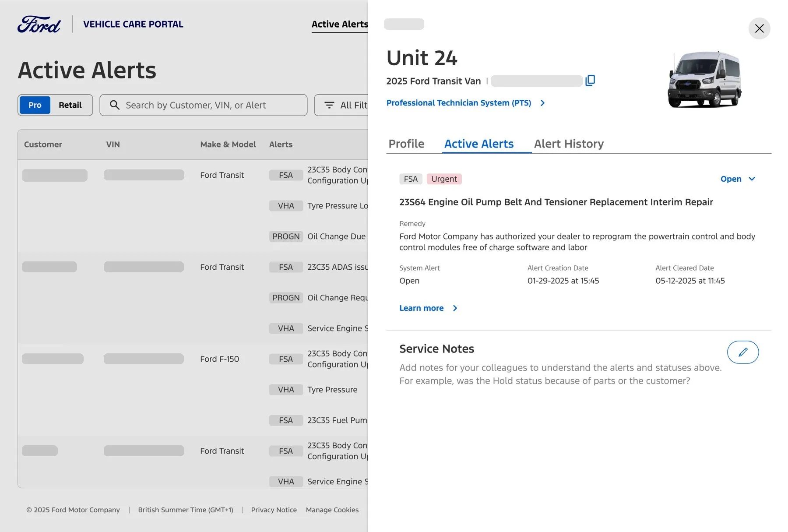Close the Unit 24 detail panel
788x532 pixels.
click(x=759, y=28)
